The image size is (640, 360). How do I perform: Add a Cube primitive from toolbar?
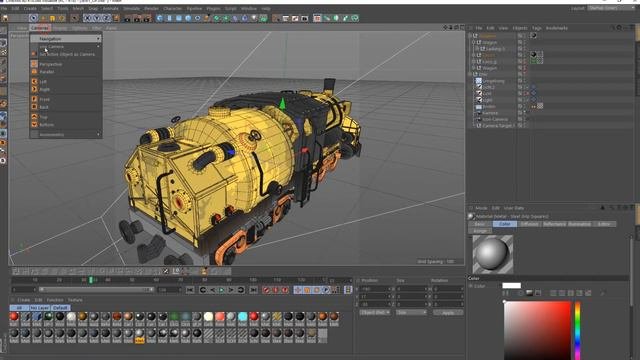point(160,18)
